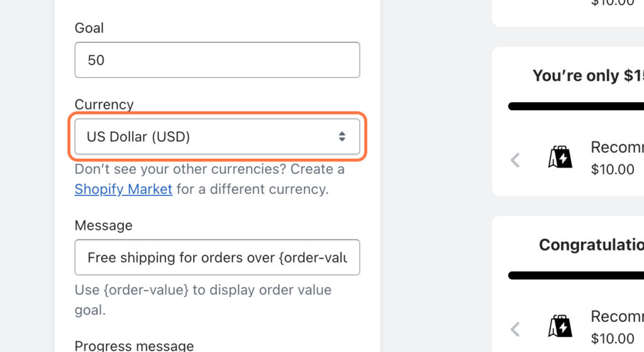Image resolution: width=644 pixels, height=352 pixels.
Task: Click the Goal input field containing 50
Action: click(217, 60)
